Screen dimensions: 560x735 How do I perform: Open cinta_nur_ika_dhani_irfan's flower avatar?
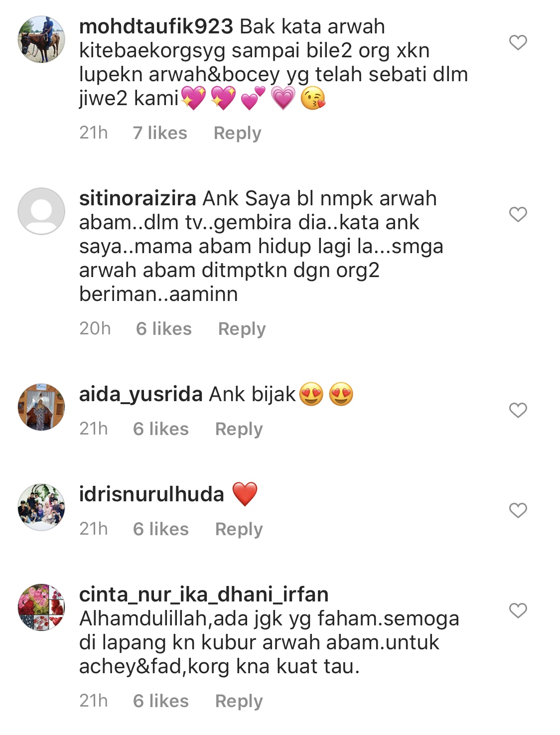click(x=41, y=607)
